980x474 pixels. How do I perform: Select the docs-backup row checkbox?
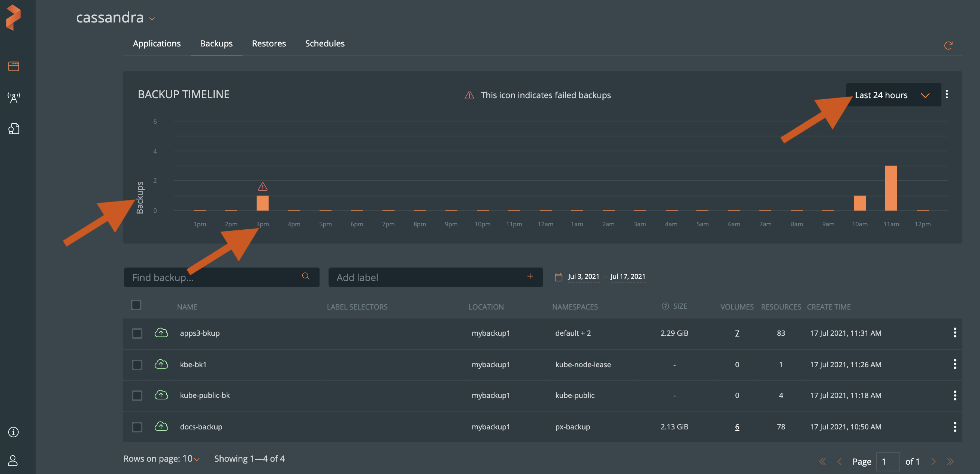click(x=137, y=427)
